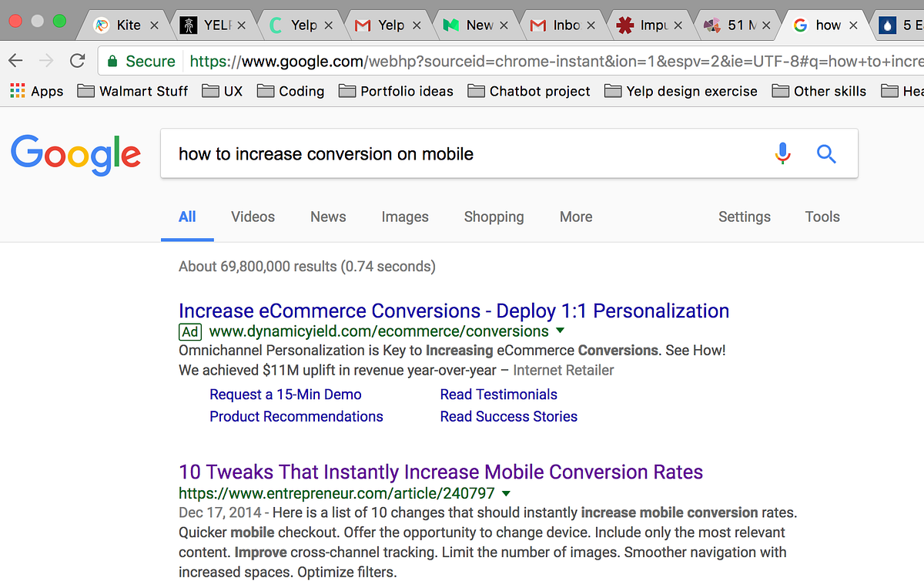Screen dimensions: 924x588
Task: Expand dropdown arrow next to entrepreneur.com URL
Action: tap(506, 493)
